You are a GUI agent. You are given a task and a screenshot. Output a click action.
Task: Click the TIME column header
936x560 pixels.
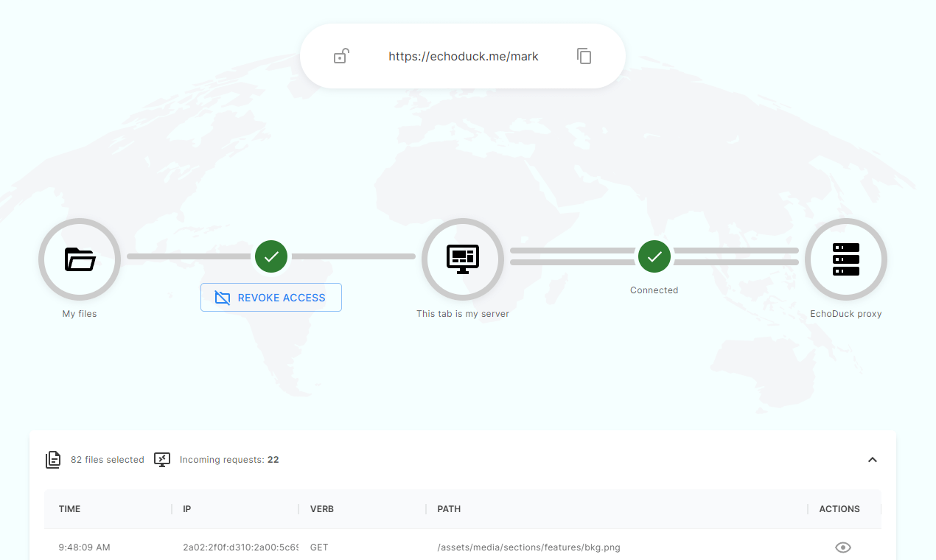coord(69,508)
